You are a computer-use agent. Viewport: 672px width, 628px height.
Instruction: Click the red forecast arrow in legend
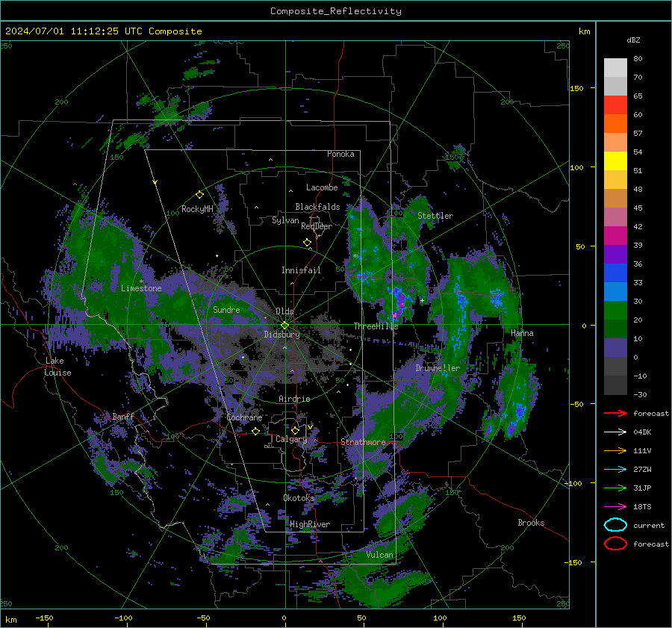pos(615,413)
